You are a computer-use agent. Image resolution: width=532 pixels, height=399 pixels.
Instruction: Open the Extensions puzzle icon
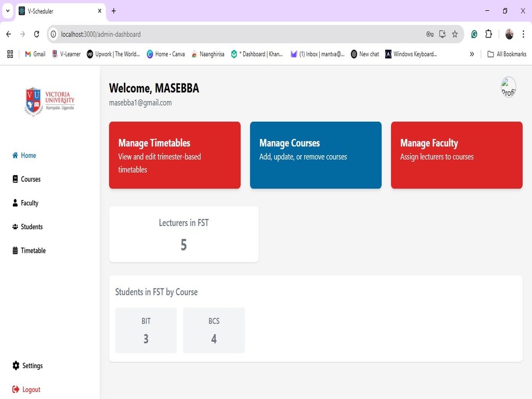click(x=488, y=34)
